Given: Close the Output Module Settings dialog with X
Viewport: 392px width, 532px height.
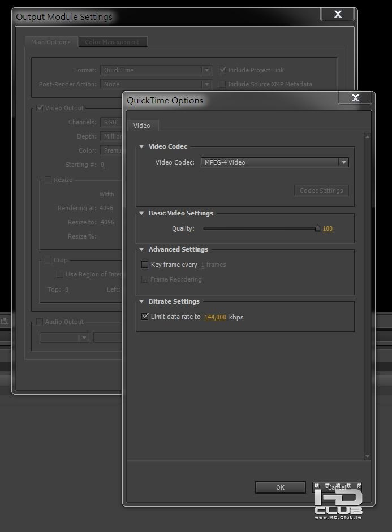Looking at the screenshot, I should coord(338,14).
